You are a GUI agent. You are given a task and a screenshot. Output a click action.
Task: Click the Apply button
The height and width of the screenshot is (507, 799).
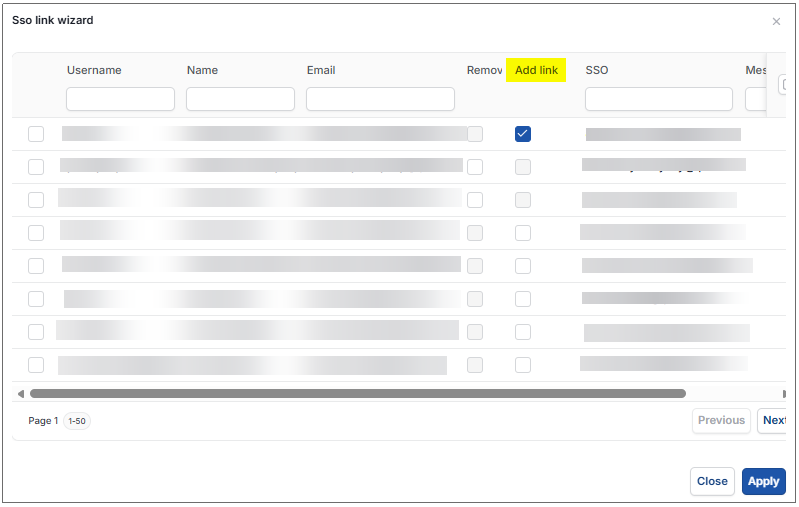(763, 481)
